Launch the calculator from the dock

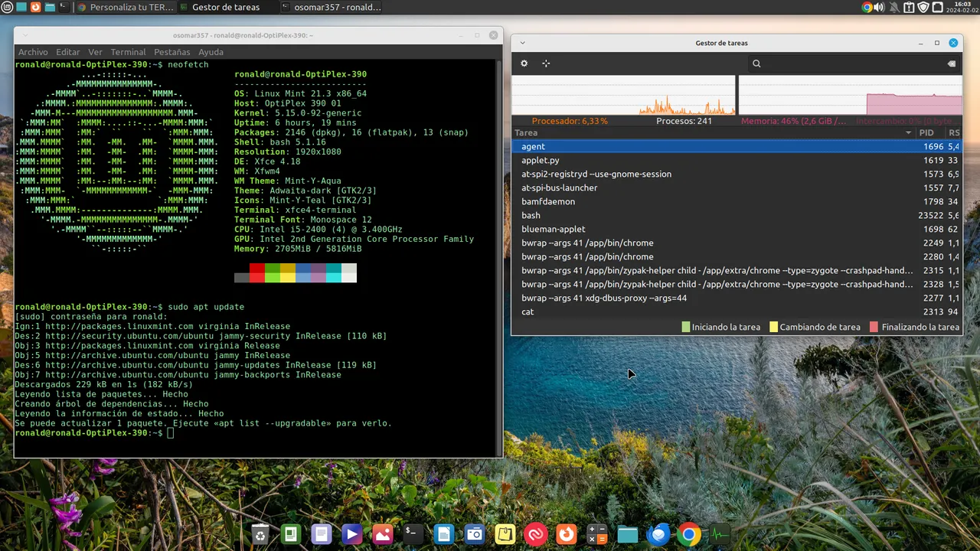[x=597, y=535]
